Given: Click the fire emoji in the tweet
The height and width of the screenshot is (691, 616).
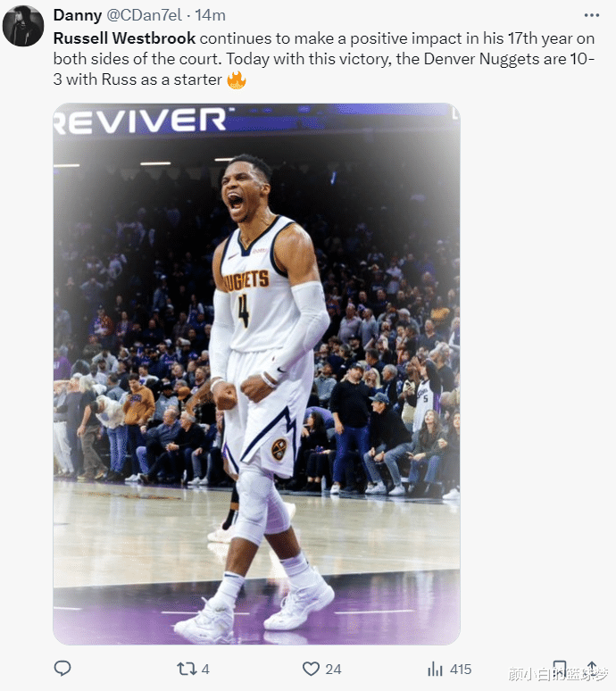Looking at the screenshot, I should (x=237, y=79).
